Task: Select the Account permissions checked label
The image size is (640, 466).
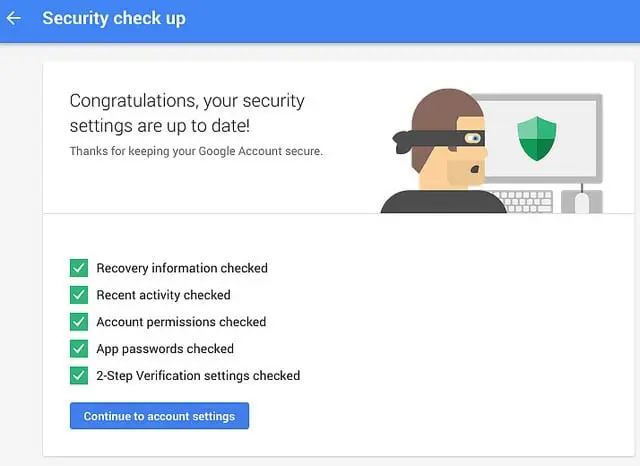Action: pyautogui.click(x=181, y=322)
